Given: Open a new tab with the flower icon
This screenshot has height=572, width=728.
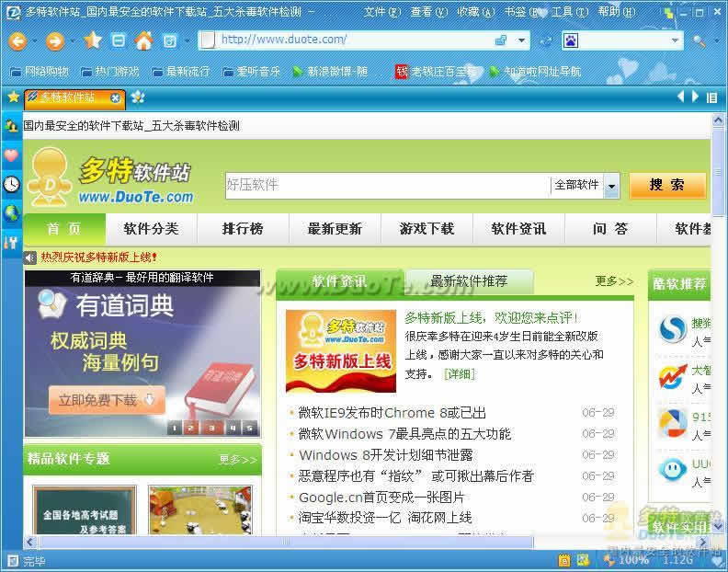Looking at the screenshot, I should point(138,97).
